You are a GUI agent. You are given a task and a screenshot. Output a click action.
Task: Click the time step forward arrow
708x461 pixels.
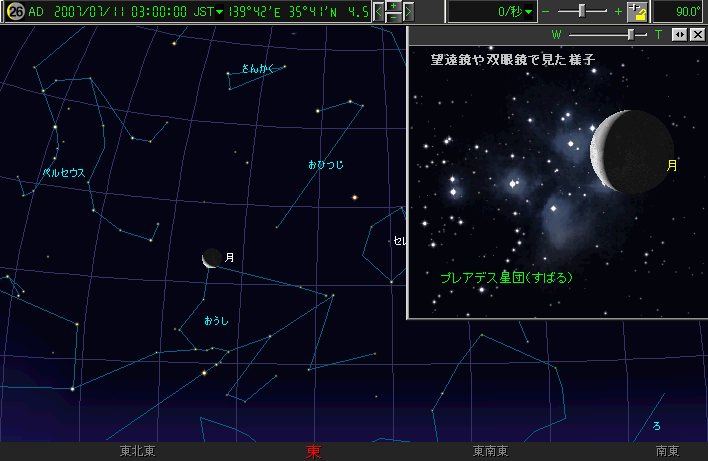click(407, 12)
